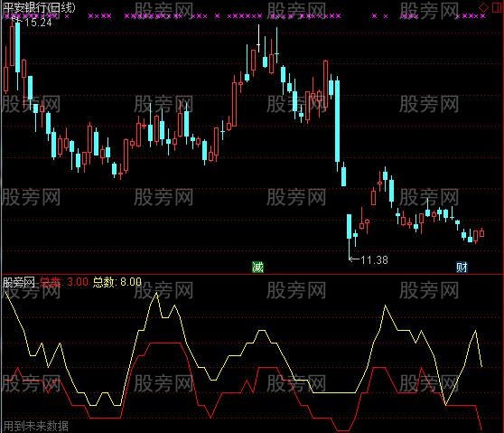
Task: Select the 15.24 high price label
Action: tap(38, 23)
